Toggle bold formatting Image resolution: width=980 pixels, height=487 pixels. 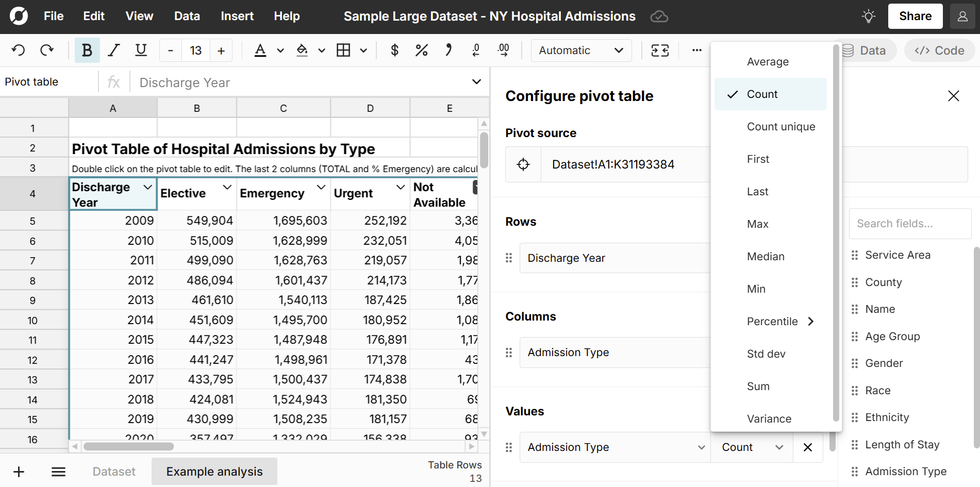[87, 50]
